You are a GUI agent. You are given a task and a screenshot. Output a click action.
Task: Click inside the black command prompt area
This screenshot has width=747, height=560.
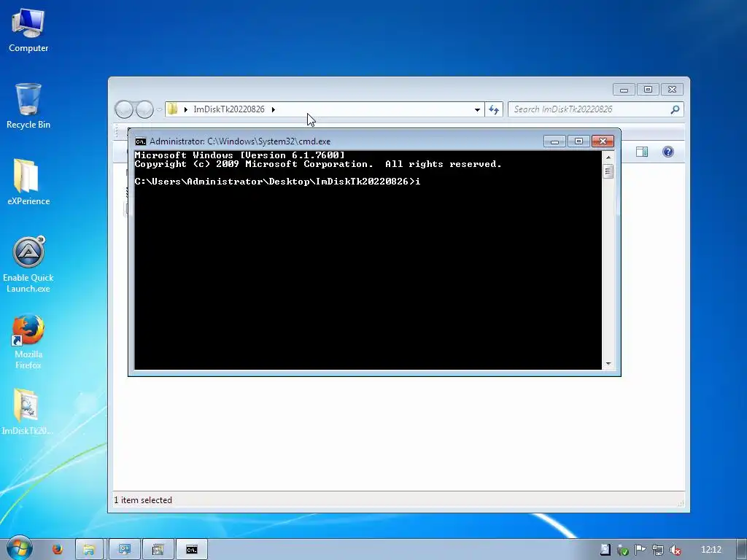368,260
